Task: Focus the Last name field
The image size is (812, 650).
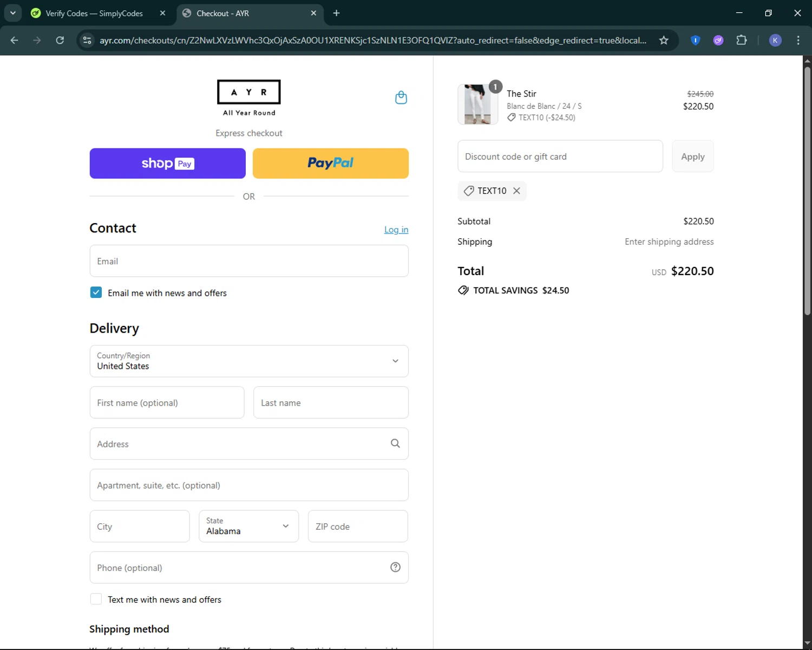Action: tap(331, 402)
